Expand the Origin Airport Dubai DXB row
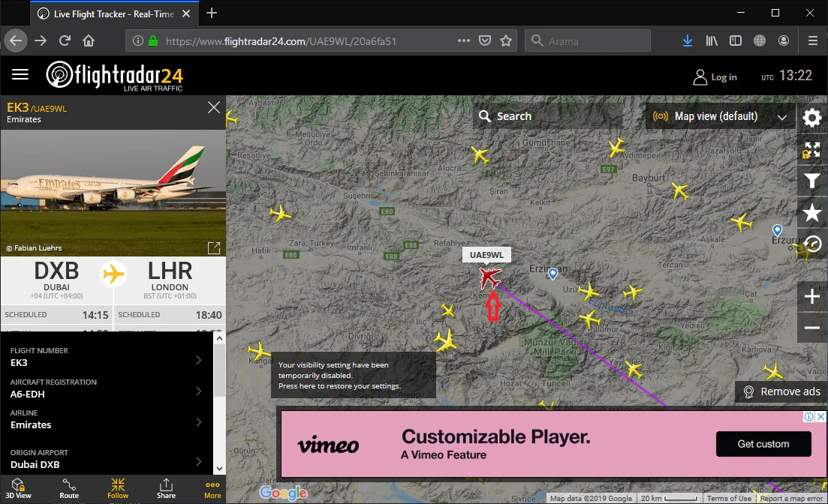The height and width of the screenshot is (504, 828). [107, 460]
